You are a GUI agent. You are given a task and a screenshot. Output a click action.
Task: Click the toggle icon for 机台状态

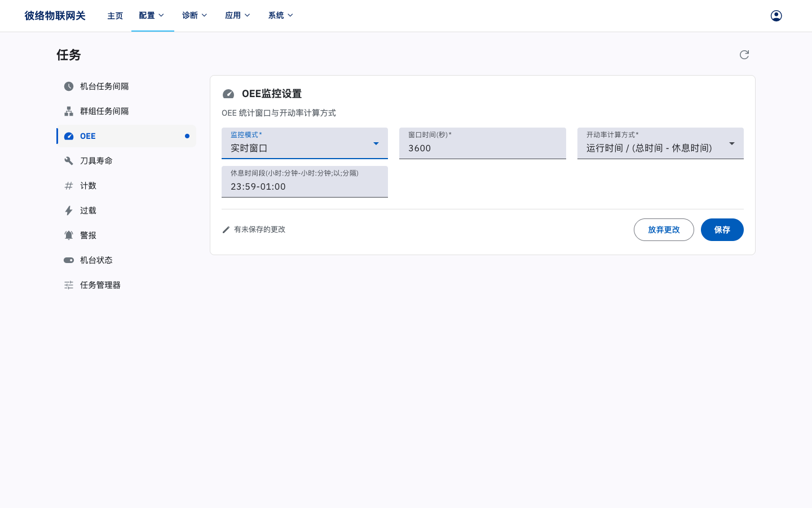[x=69, y=260]
